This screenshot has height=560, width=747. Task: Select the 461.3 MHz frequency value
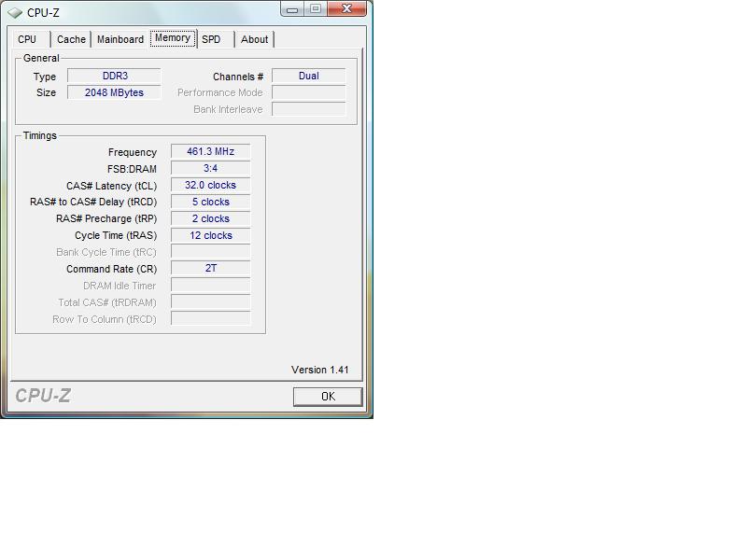[x=211, y=152]
